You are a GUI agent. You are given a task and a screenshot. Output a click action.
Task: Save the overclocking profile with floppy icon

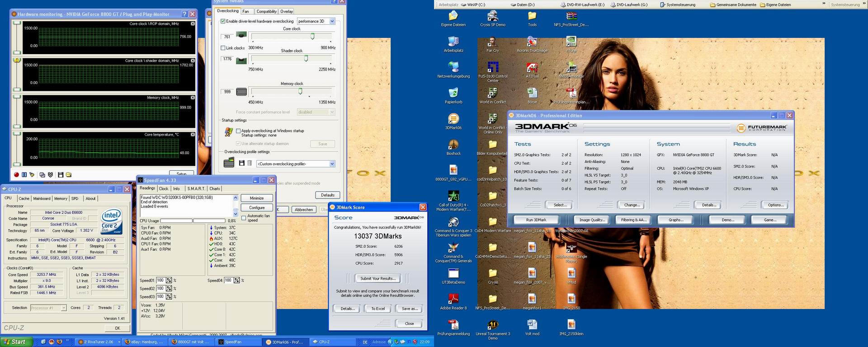click(x=242, y=163)
